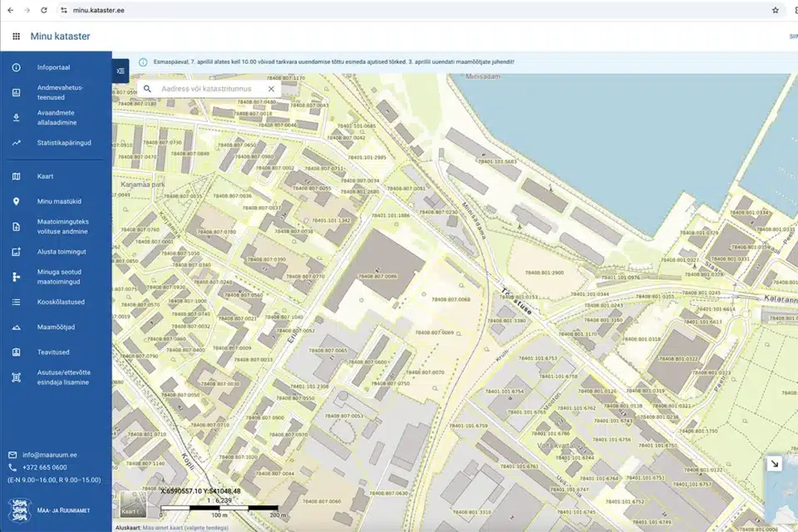Image resolution: width=798 pixels, height=532 pixels.
Task: Click the Avaandmete allalaadimine download icon
Action: pyautogui.click(x=17, y=117)
